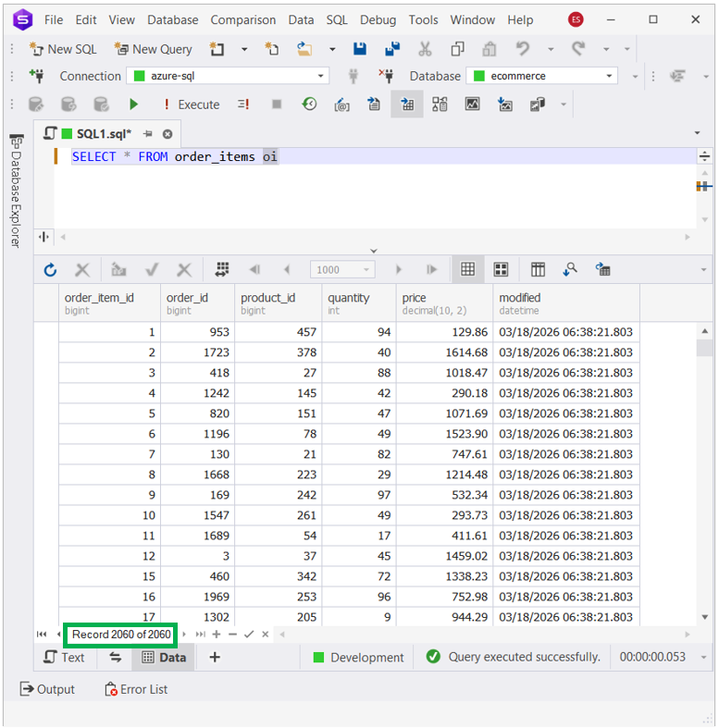Viewport: 719px width, 728px height.
Task: Select the price cell 1614.68
Action: point(444,352)
